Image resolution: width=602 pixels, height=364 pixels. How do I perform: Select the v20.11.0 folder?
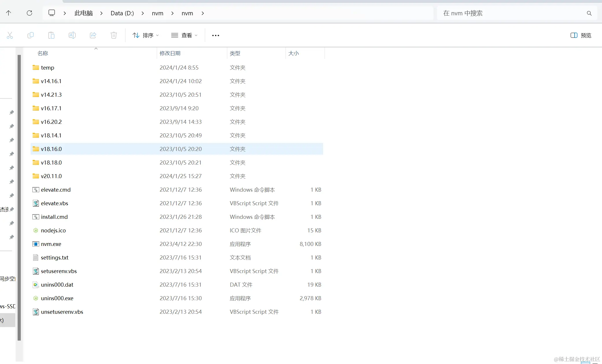[x=51, y=176]
